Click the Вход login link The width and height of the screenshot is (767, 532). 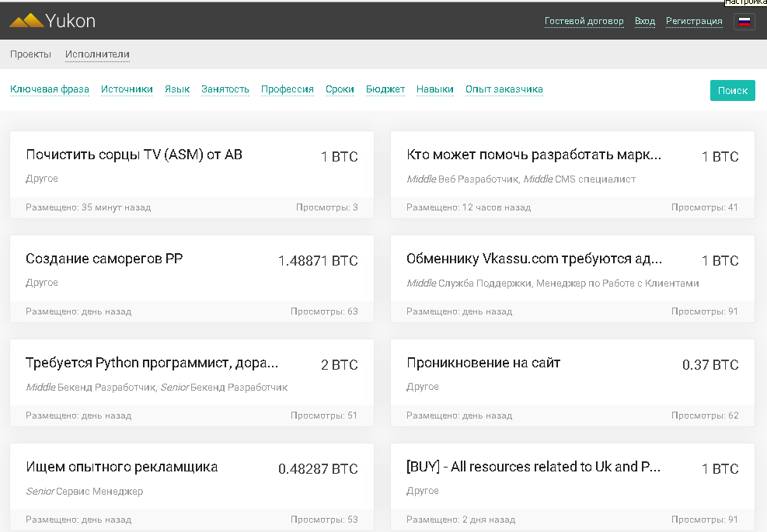(644, 22)
